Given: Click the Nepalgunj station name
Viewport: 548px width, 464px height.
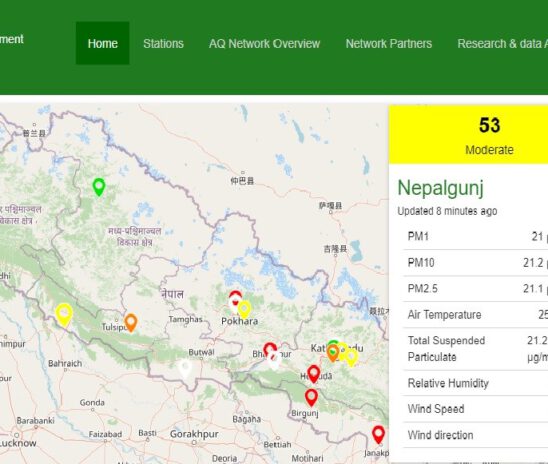Looking at the screenshot, I should tap(440, 188).
